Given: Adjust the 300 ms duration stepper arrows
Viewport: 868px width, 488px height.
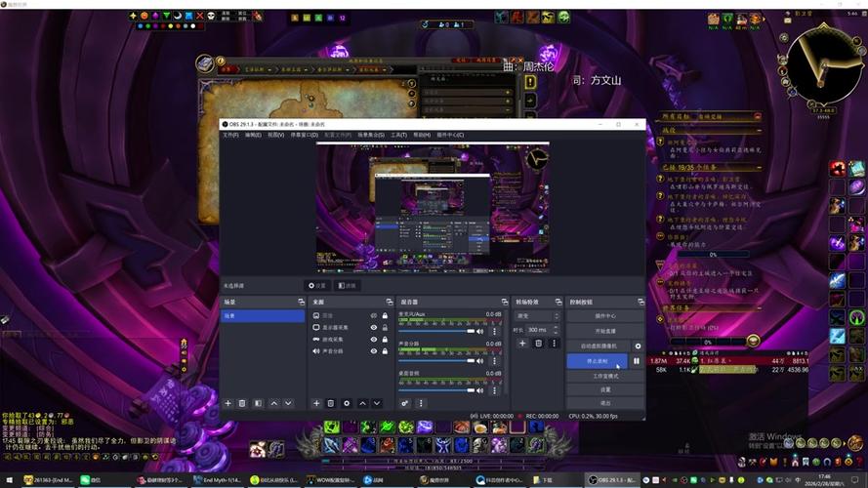Looking at the screenshot, I should coord(556,330).
